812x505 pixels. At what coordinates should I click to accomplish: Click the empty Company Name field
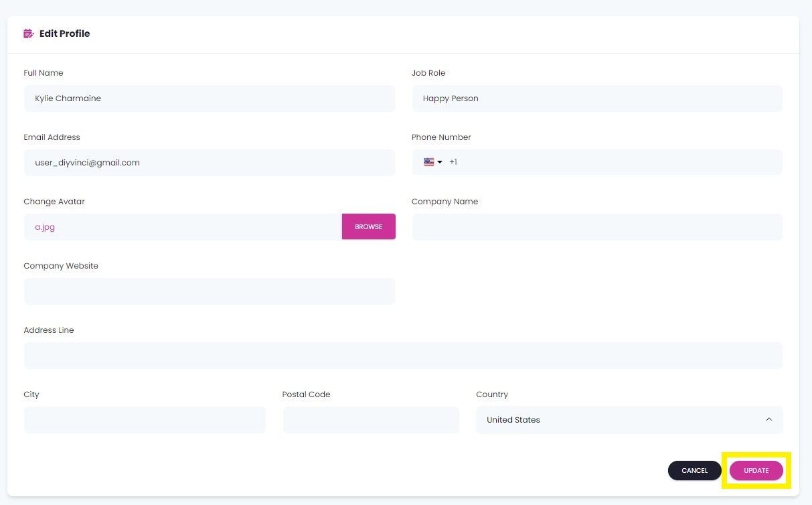(x=597, y=227)
